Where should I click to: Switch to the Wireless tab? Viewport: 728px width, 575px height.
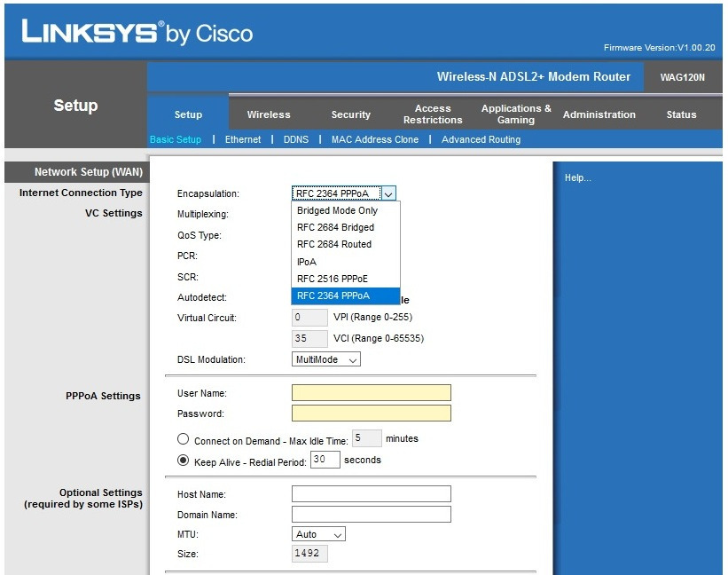270,114
